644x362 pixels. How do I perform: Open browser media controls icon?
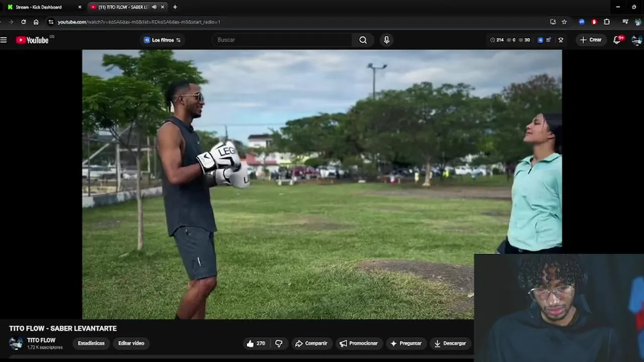coord(625,22)
